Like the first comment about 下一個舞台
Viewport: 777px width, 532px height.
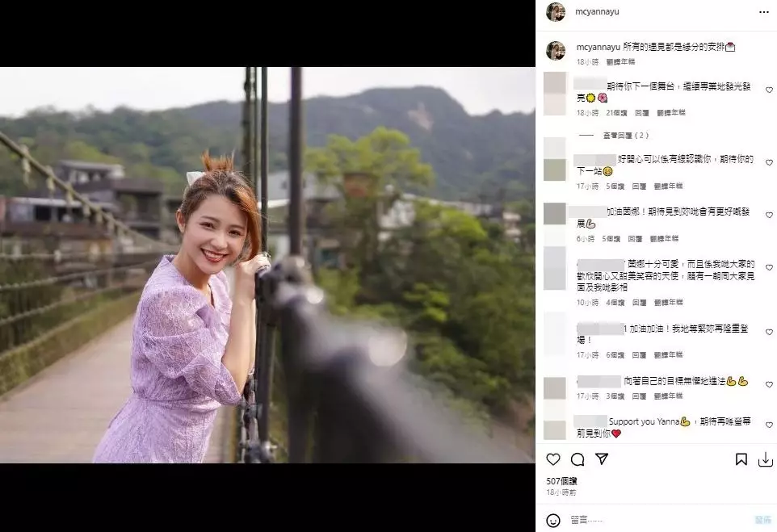[769, 90]
